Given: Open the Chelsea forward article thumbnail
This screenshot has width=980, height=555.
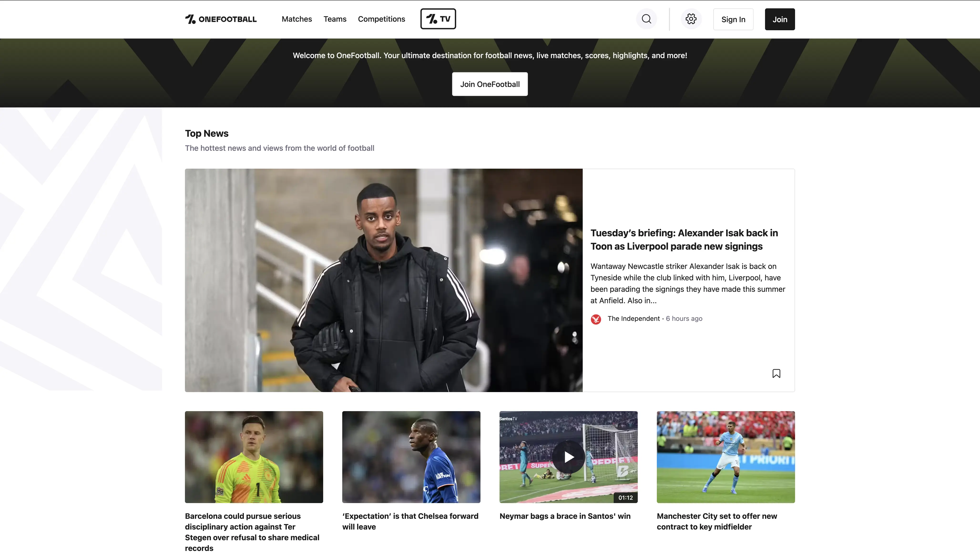Looking at the screenshot, I should (x=411, y=457).
